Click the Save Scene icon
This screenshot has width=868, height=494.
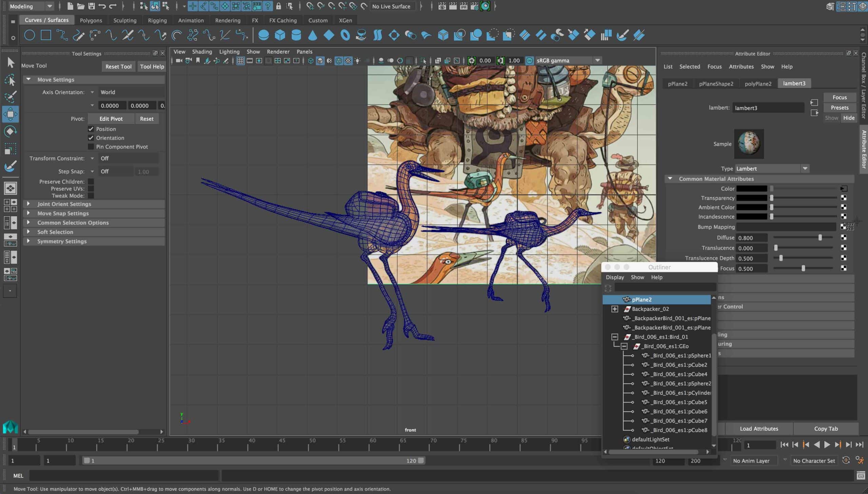(91, 6)
